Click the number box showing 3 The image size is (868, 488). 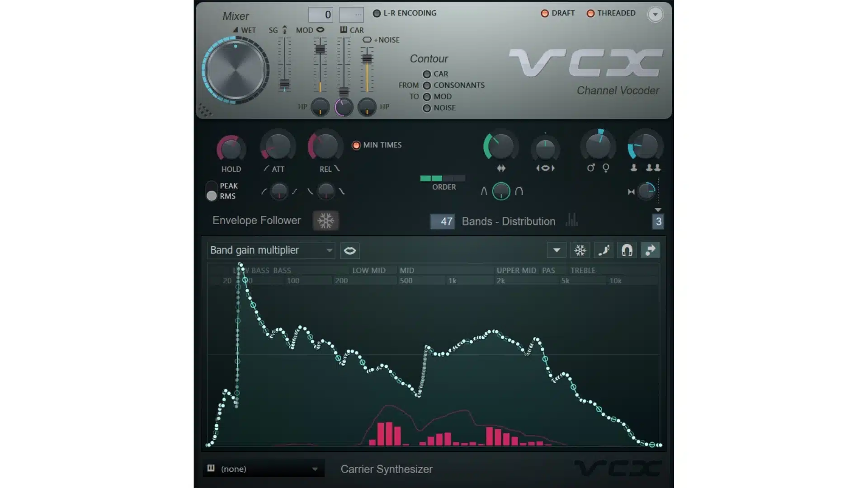click(658, 221)
